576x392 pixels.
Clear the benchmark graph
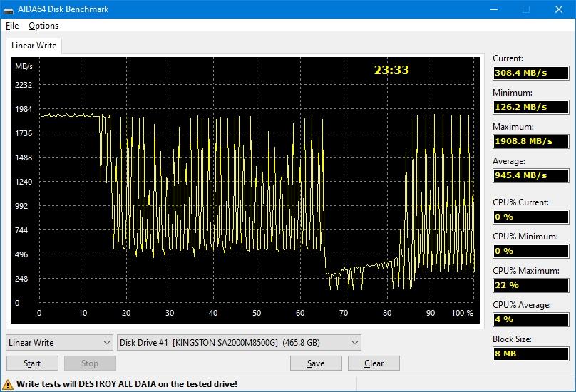[x=374, y=363]
